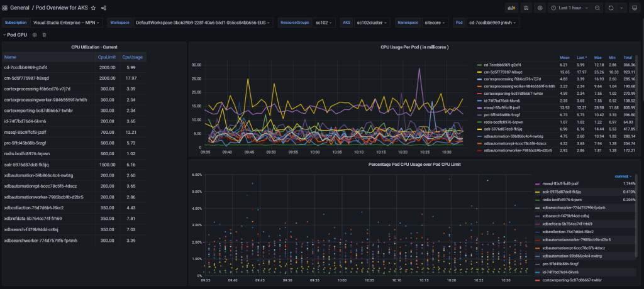
Task: Sort the legend by the Mean column
Action: 564,57
